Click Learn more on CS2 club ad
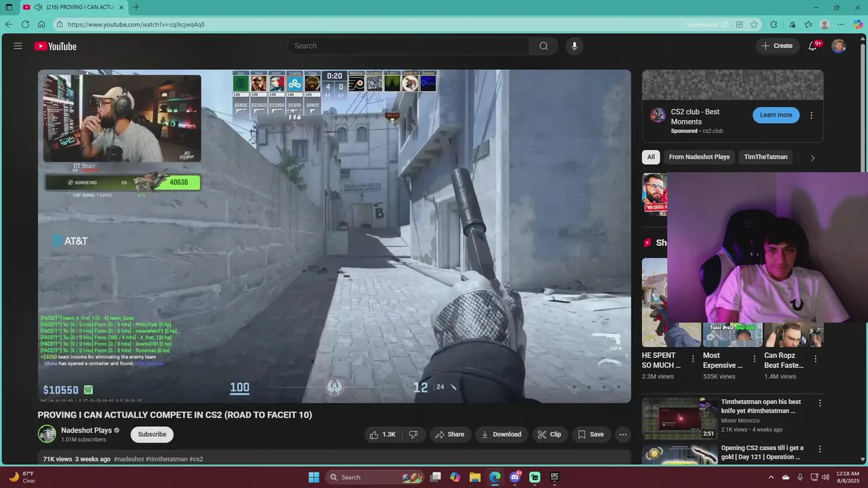Screen dimensions: 868x488 click(x=776, y=115)
